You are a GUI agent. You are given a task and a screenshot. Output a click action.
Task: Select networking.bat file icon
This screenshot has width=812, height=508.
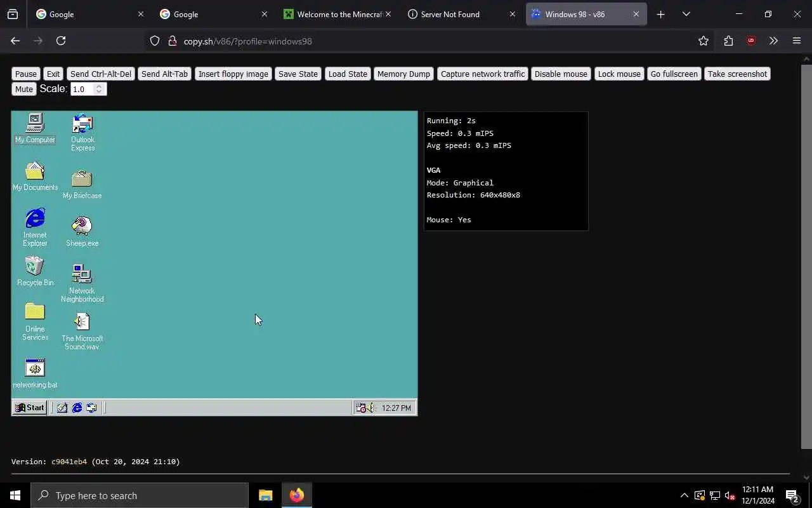(x=35, y=373)
